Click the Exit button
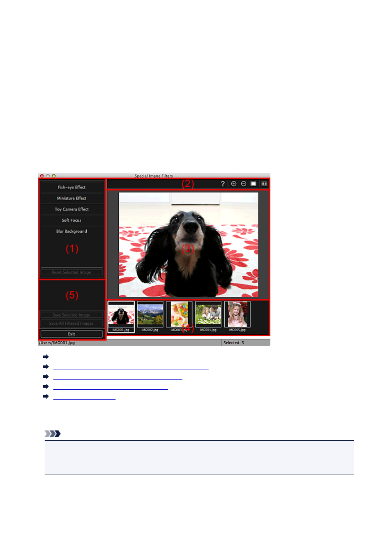 [x=71, y=334]
